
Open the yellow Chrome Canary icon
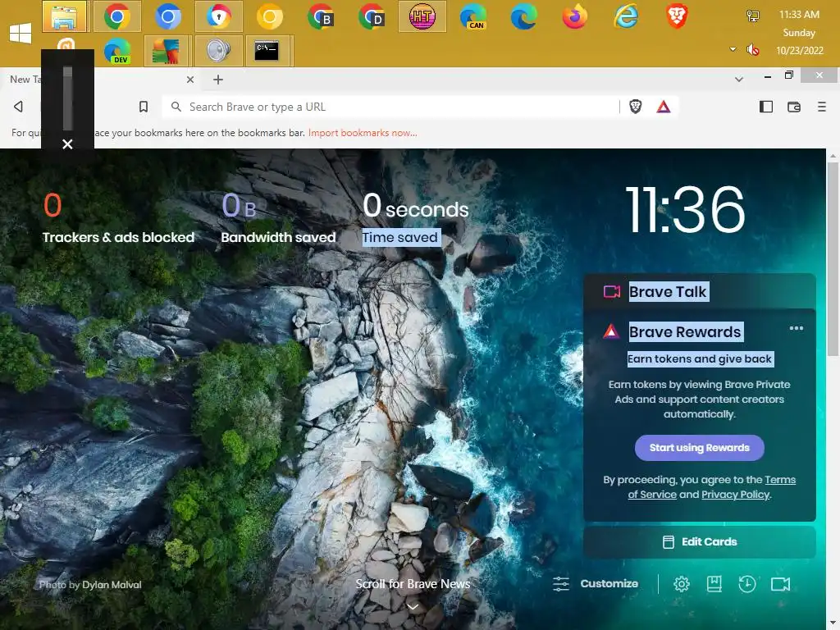tap(269, 16)
